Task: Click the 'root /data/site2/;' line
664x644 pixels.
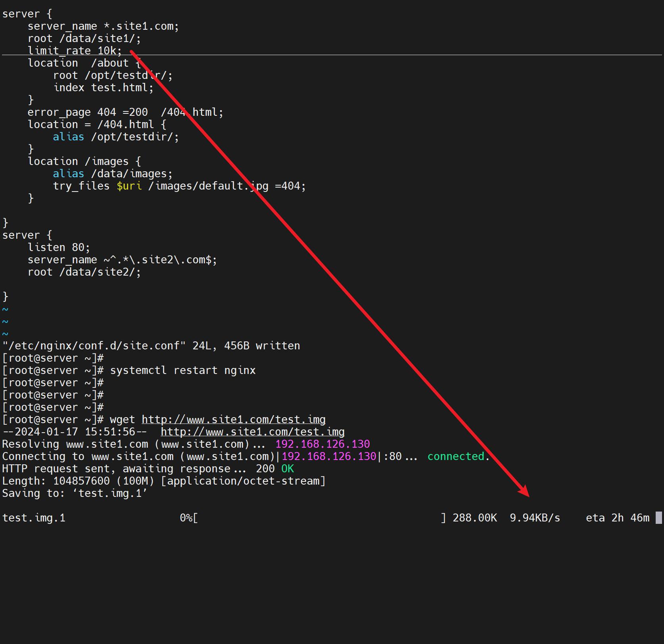Action: [x=84, y=272]
